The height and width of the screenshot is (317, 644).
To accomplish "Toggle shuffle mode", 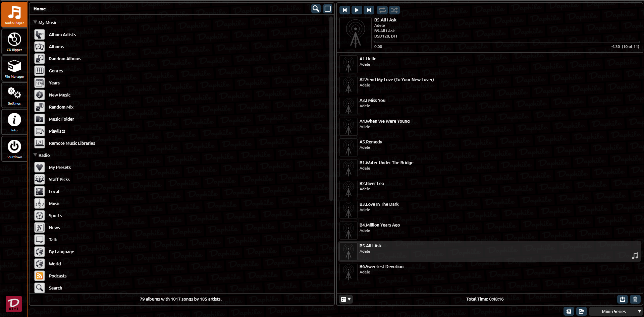I will click(394, 10).
